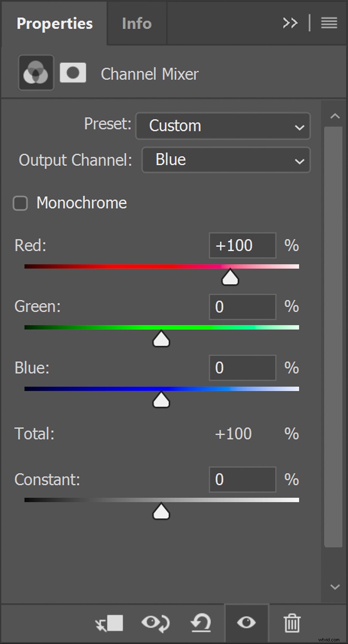Image resolution: width=348 pixels, height=644 pixels.
Task: Click the Channel Mixer adjustment icon
Action: (x=36, y=73)
